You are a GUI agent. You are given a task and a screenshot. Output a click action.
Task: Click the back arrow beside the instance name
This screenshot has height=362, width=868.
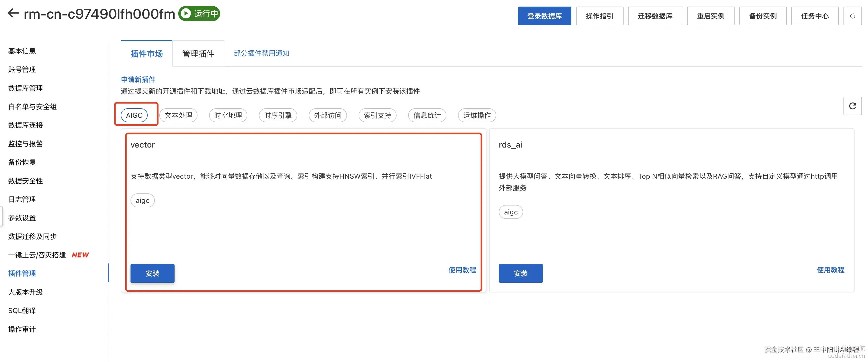[x=13, y=13]
